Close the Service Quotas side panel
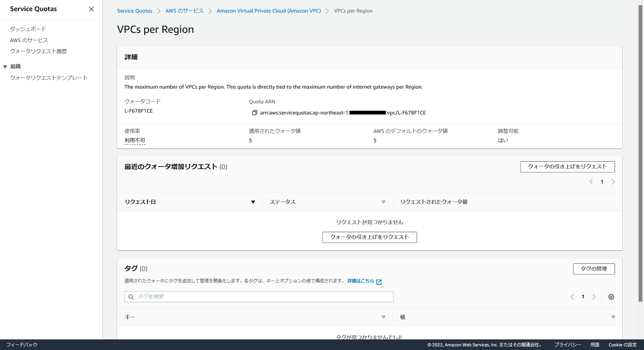This screenshot has width=644, height=350. pos(91,9)
